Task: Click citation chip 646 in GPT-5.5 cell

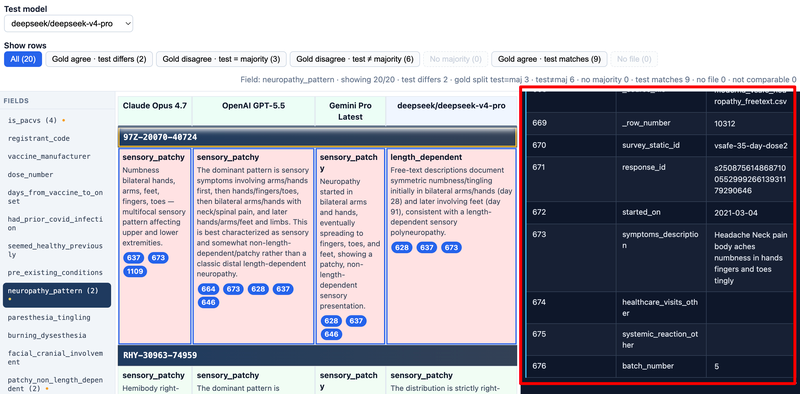Action: [x=208, y=303]
